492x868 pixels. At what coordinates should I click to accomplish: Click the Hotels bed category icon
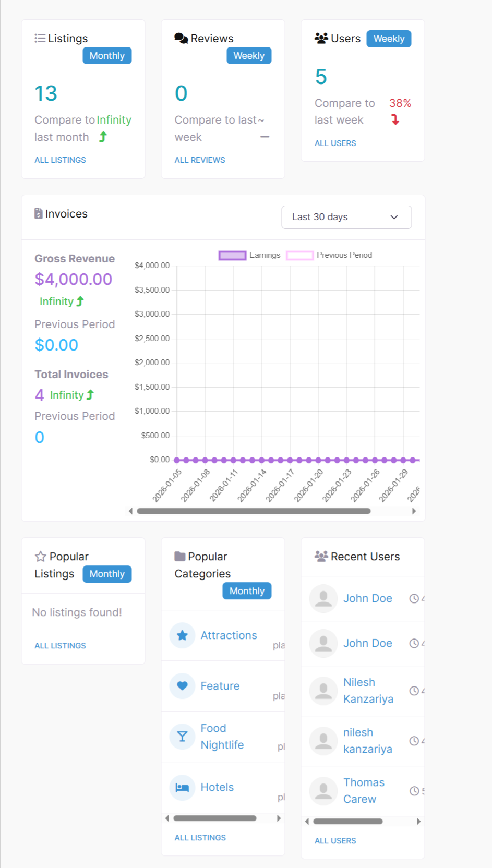tap(182, 787)
